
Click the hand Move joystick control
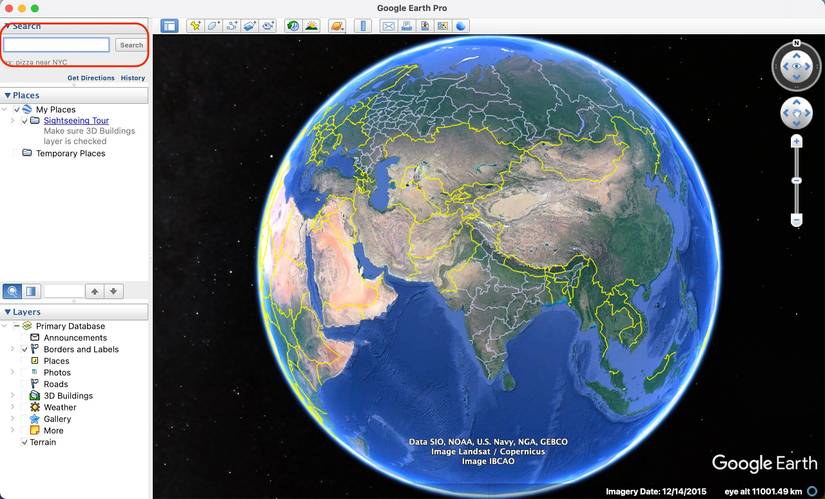click(797, 113)
